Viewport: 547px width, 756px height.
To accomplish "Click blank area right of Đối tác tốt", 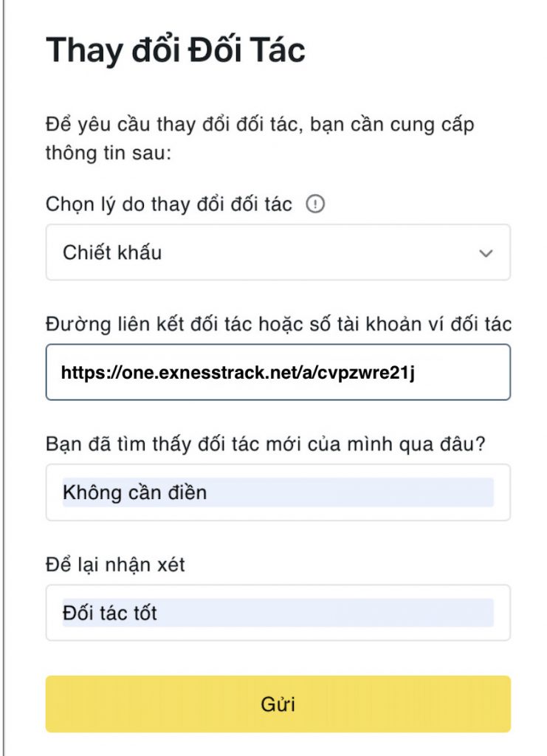I will [x=326, y=614].
